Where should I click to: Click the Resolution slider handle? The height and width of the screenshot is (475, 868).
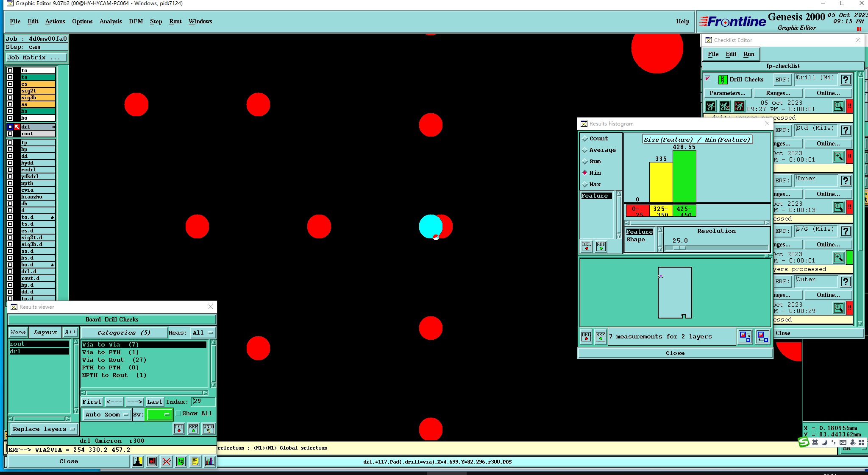click(x=679, y=248)
